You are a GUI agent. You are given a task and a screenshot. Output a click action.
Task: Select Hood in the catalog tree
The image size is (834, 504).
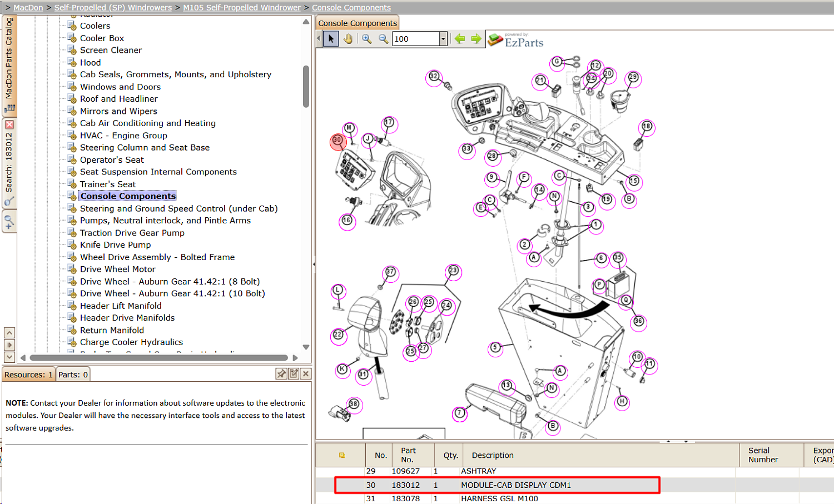click(x=90, y=62)
